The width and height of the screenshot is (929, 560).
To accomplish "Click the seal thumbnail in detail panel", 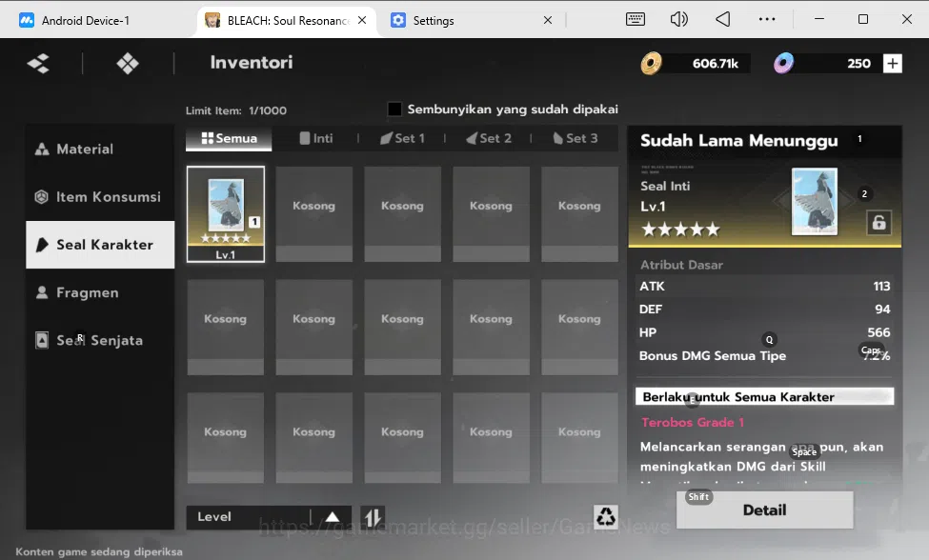I will pyautogui.click(x=815, y=201).
